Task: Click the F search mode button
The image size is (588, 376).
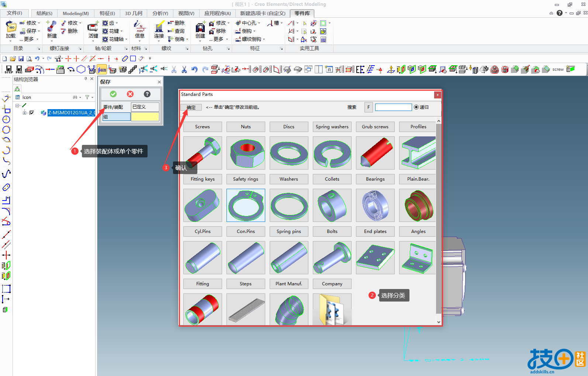Action: pyautogui.click(x=369, y=107)
